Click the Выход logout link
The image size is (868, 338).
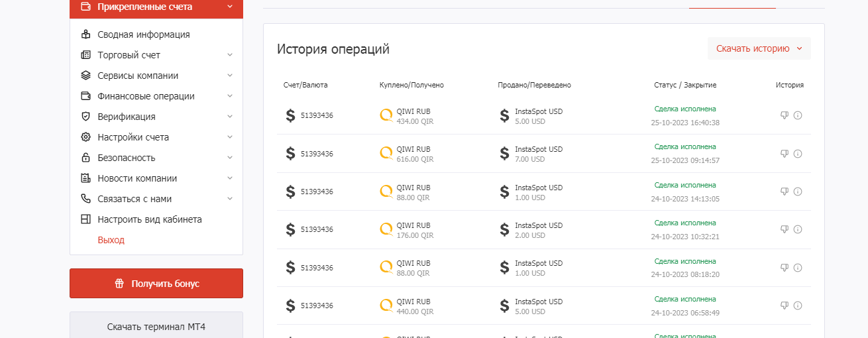111,240
